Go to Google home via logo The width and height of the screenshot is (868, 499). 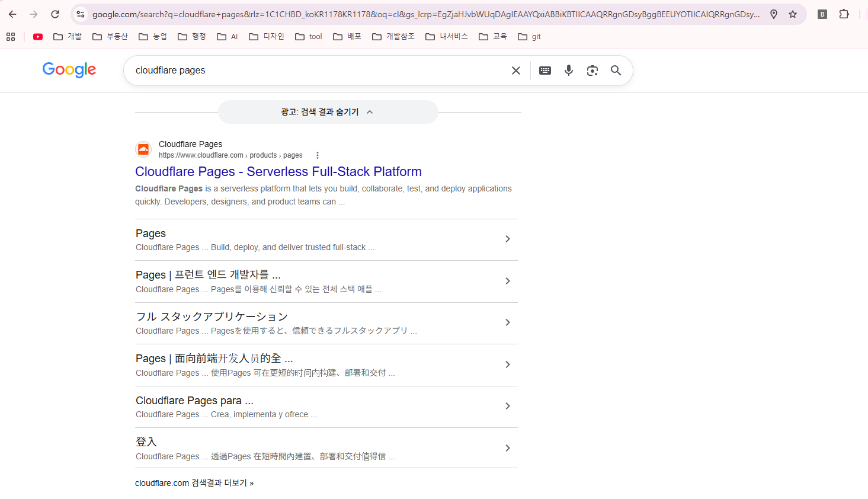[x=69, y=70]
